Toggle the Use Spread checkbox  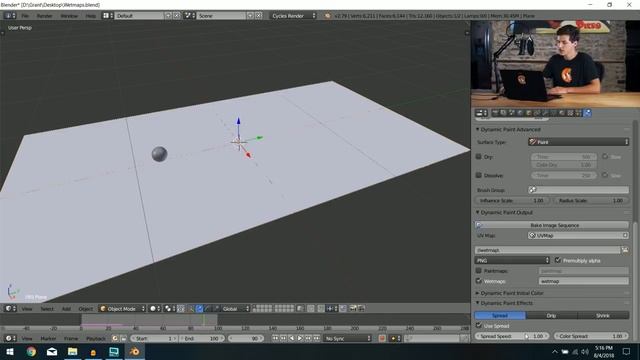coord(479,325)
